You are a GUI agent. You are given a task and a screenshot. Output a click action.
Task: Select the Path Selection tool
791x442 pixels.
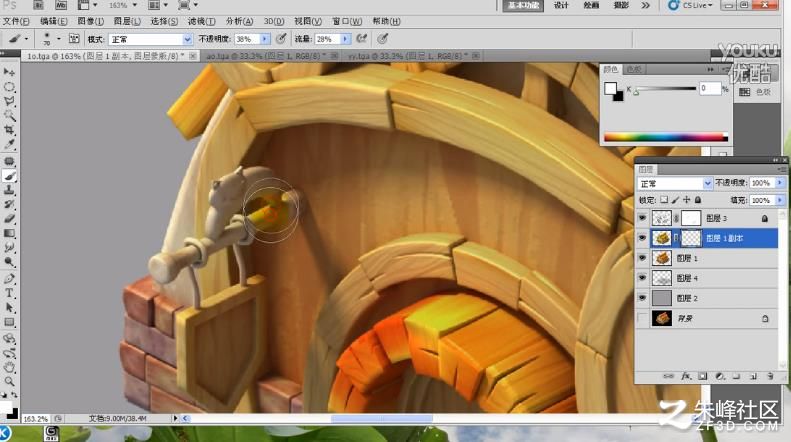pyautogui.click(x=9, y=308)
